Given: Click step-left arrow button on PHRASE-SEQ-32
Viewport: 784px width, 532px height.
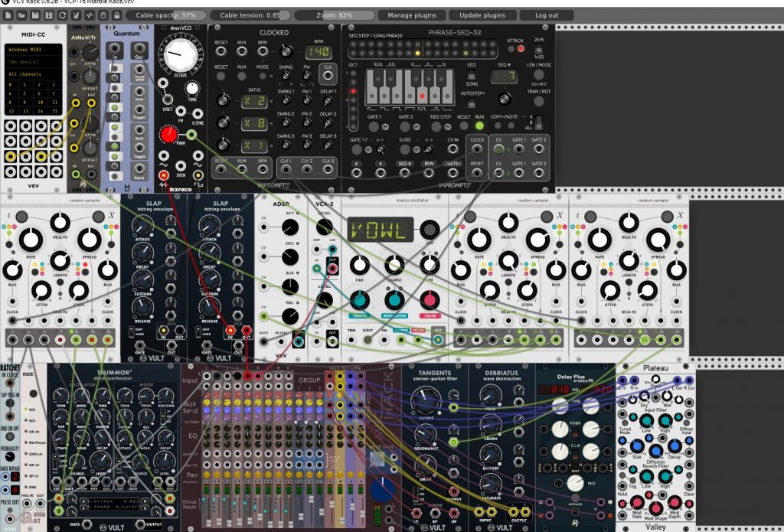Looking at the screenshot, I should [x=356, y=164].
